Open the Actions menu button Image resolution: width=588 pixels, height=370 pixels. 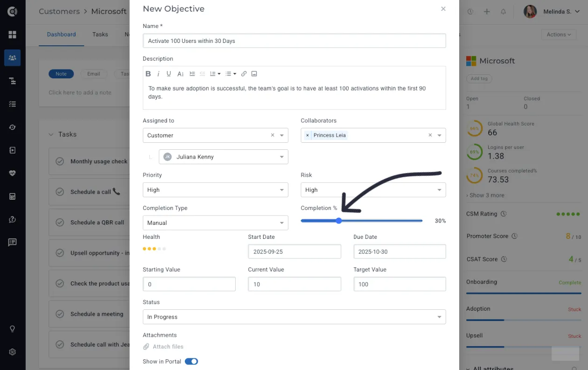pos(559,35)
